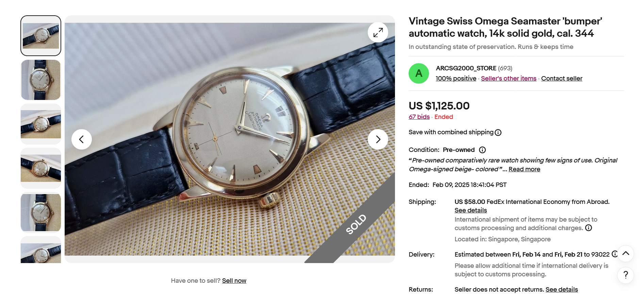644x294 pixels.
Task: Select the fourth watch thumbnail
Action: 41,168
